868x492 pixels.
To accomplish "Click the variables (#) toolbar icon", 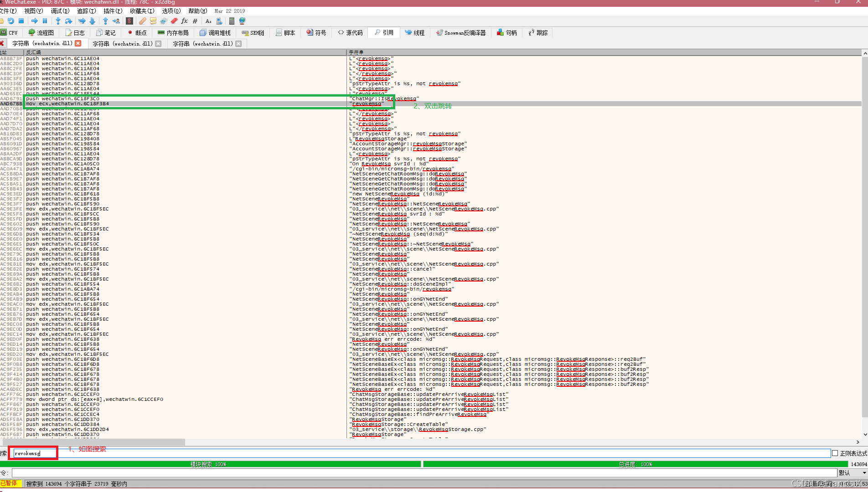I will (x=195, y=21).
